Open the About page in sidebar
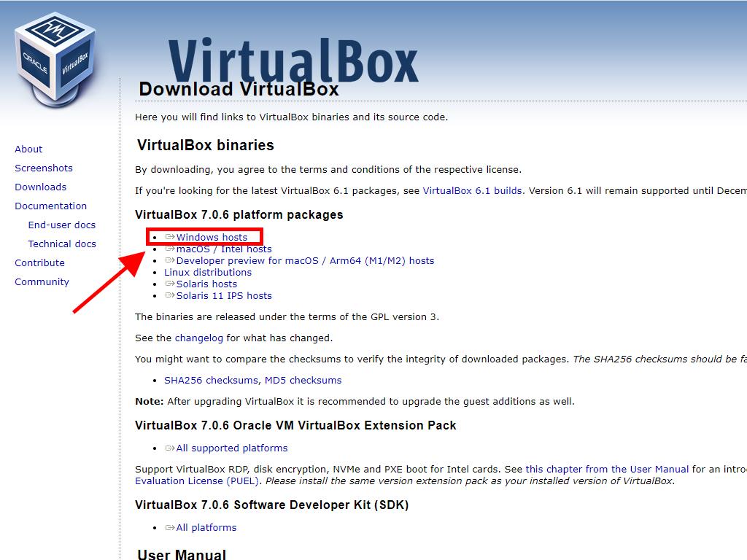The width and height of the screenshot is (747, 560). pos(28,149)
